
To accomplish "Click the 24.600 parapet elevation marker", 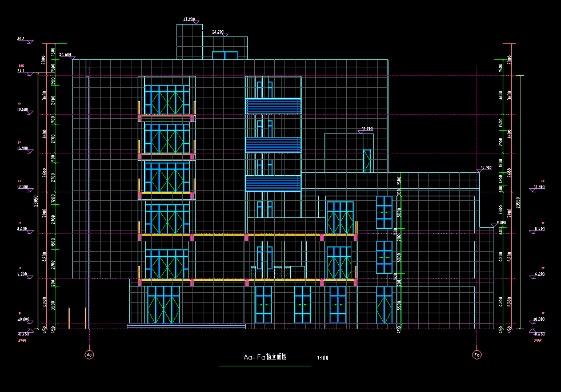I will click(65, 55).
